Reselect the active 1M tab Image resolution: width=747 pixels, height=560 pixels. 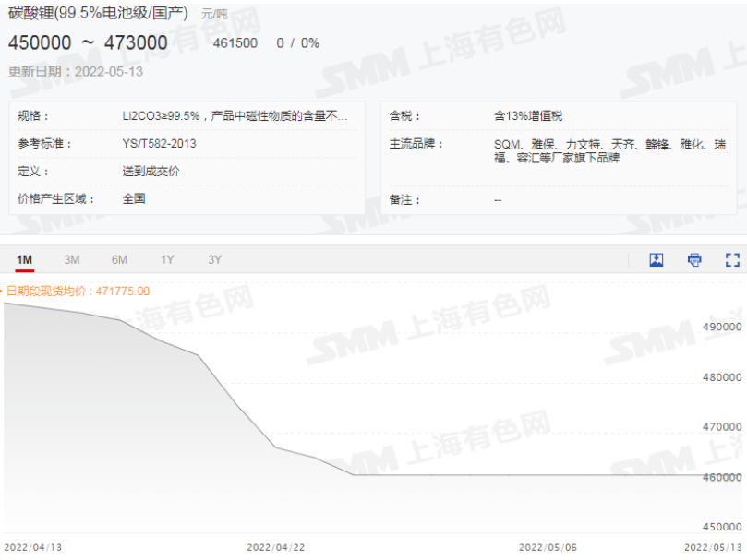(x=25, y=260)
